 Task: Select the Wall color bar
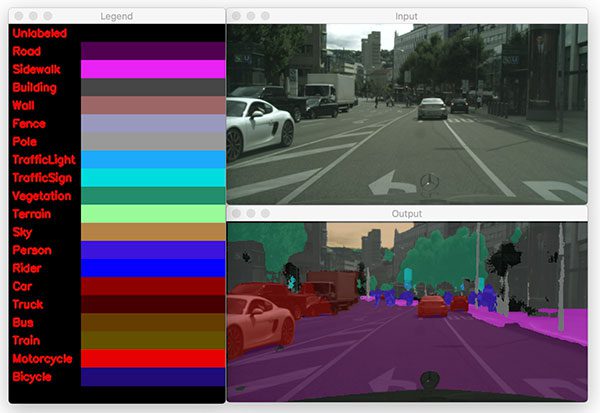[x=153, y=105]
